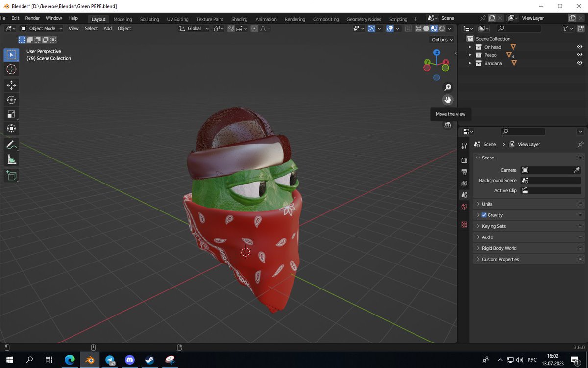Open the Texture properties tab
588x368 pixels.
tap(465, 224)
